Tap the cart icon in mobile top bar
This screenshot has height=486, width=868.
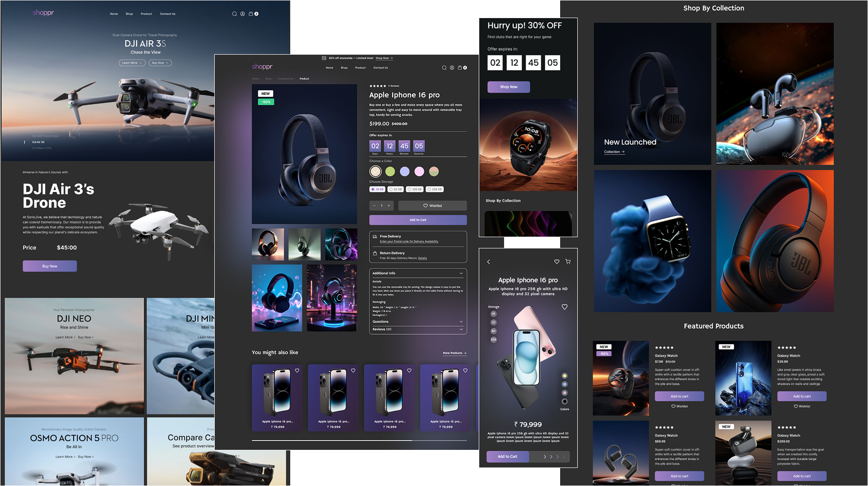568,262
